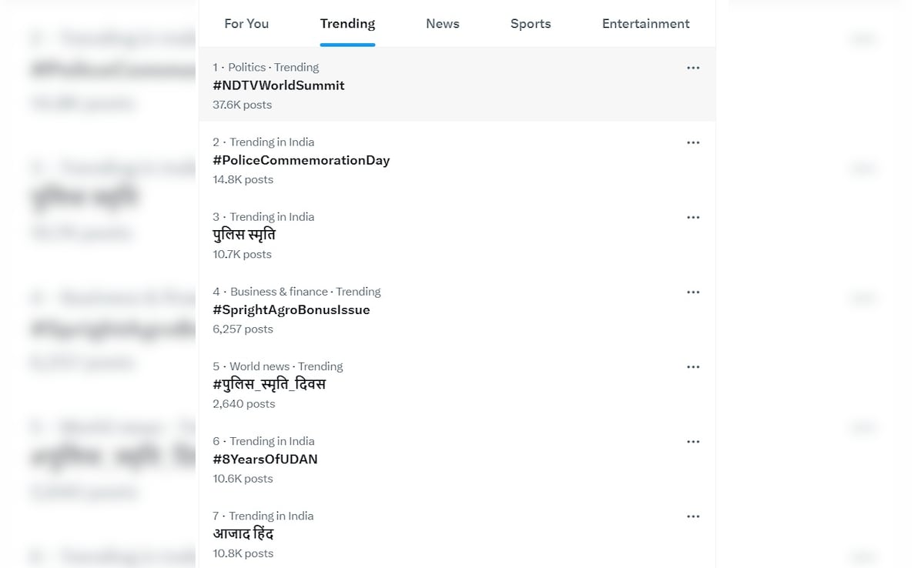Click ellipsis icon on fifth World news trend
Screen dimensions: 924x568
coord(693,366)
